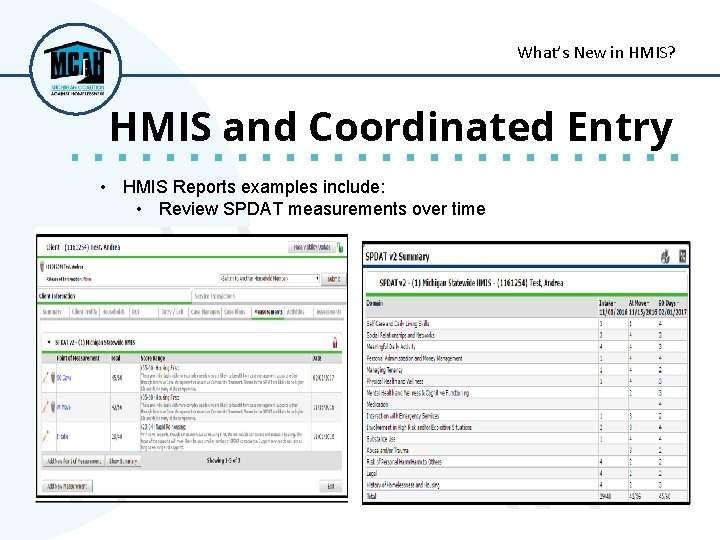Collapse the SPDAT v2 Michigan Statewide HMIS section

click(x=49, y=342)
